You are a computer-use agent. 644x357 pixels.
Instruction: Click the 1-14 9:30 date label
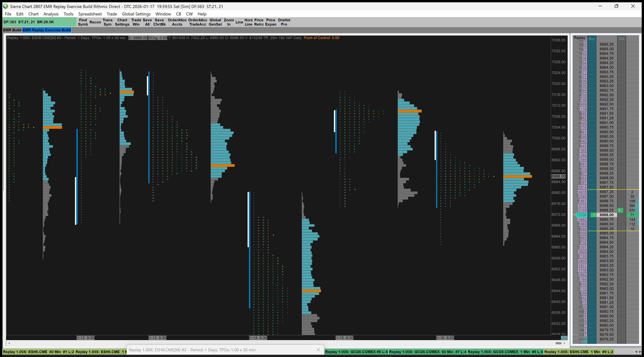(258, 338)
